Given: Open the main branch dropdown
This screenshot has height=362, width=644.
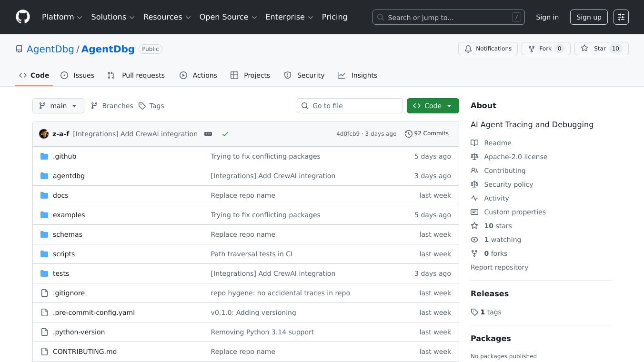Looking at the screenshot, I should click(58, 106).
